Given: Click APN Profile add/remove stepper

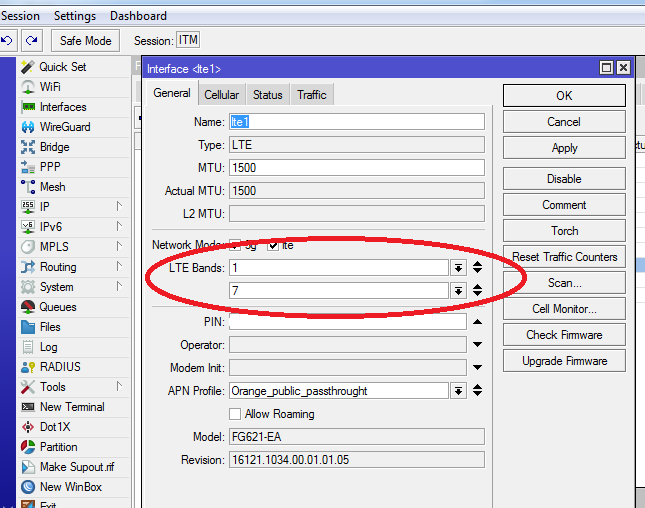Looking at the screenshot, I should 477,390.
